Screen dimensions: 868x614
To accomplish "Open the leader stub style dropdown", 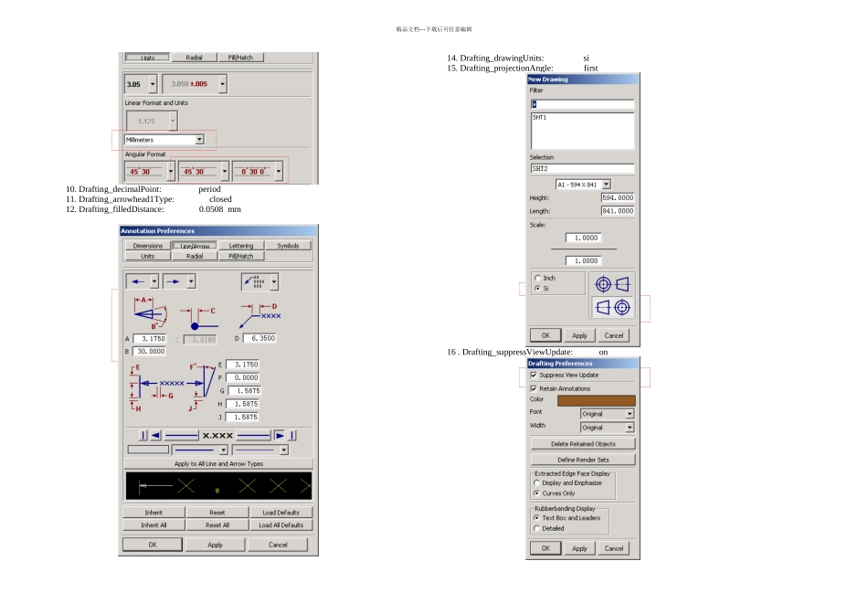I will coord(274,281).
